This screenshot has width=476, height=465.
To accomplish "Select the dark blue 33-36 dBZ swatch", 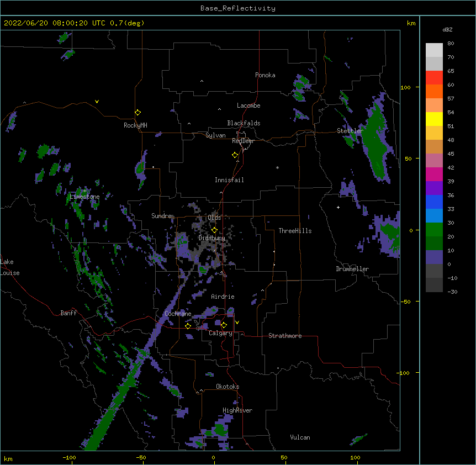I will [434, 202].
